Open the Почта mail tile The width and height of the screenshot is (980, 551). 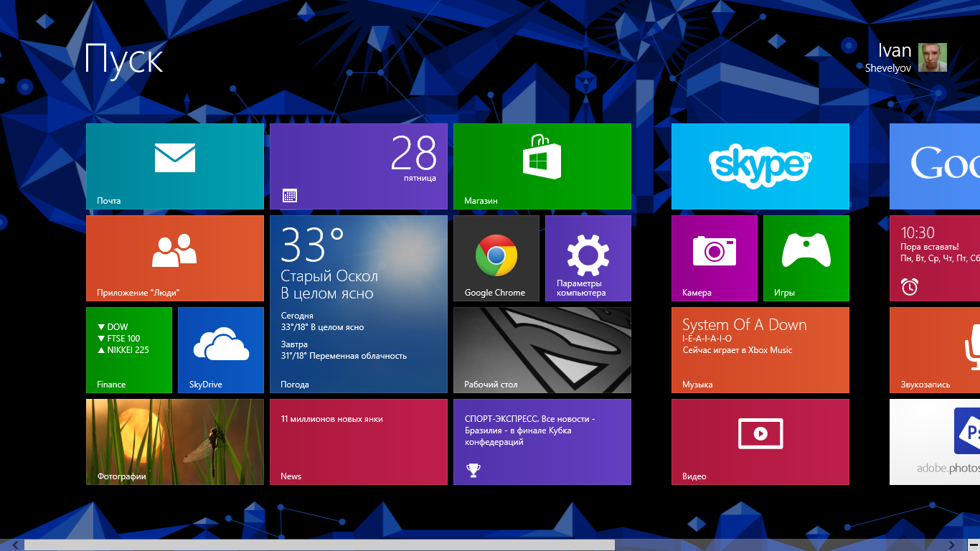click(175, 166)
